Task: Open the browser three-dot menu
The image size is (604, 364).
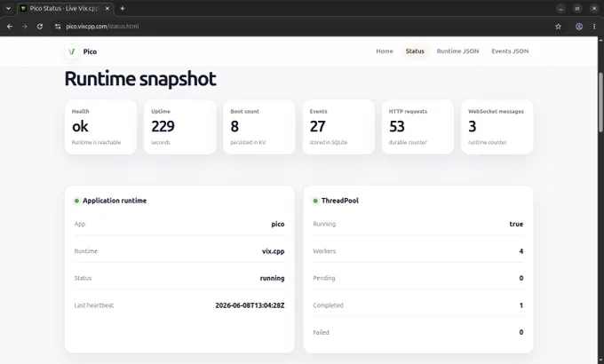Action: coord(594,27)
